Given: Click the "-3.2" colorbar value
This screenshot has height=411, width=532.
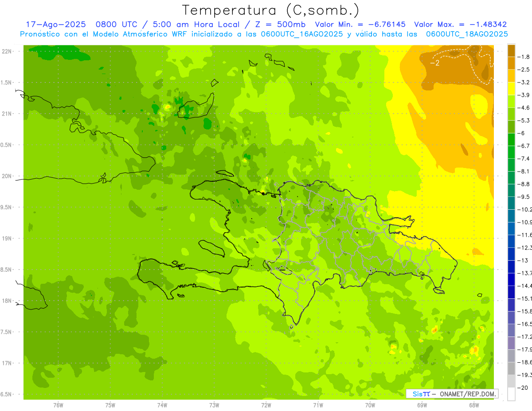Looking at the screenshot, I should tap(523, 82).
